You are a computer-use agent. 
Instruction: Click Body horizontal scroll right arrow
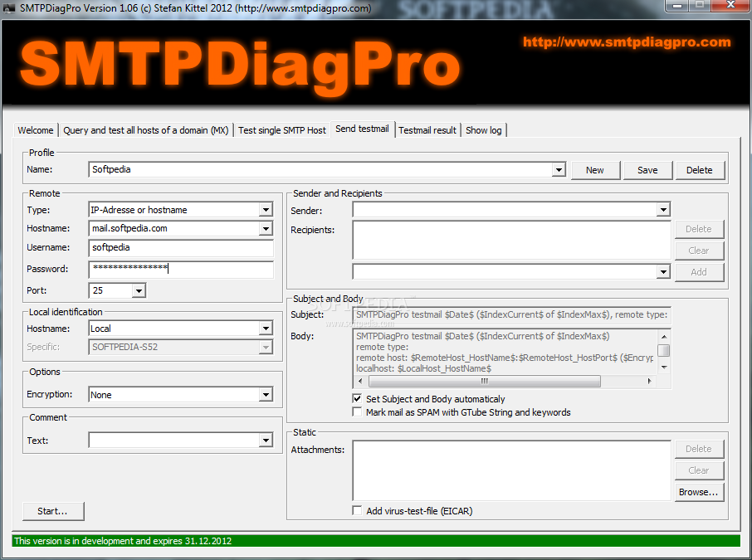click(649, 381)
